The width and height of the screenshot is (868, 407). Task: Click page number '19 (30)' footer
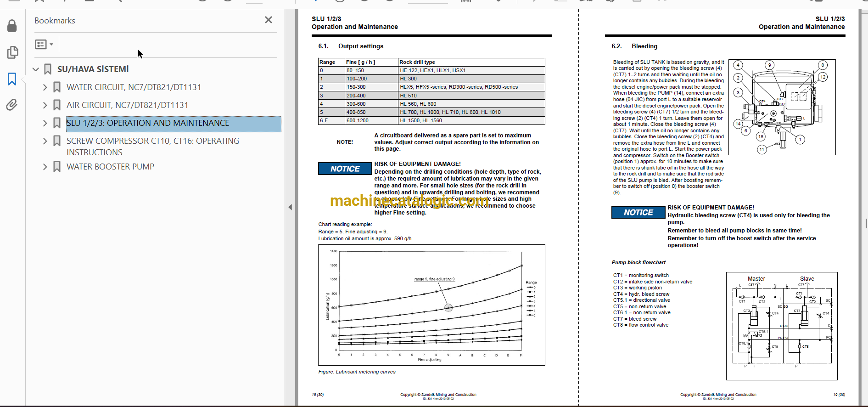tap(839, 395)
